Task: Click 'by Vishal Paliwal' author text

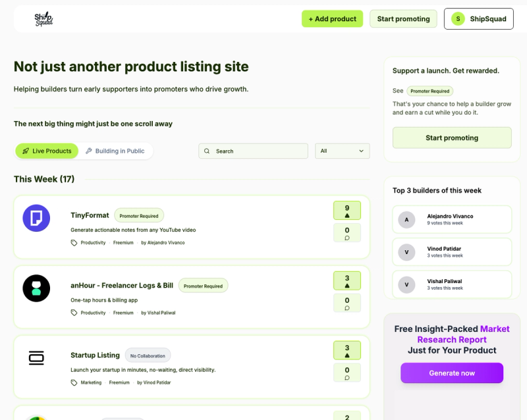Action: point(158,313)
